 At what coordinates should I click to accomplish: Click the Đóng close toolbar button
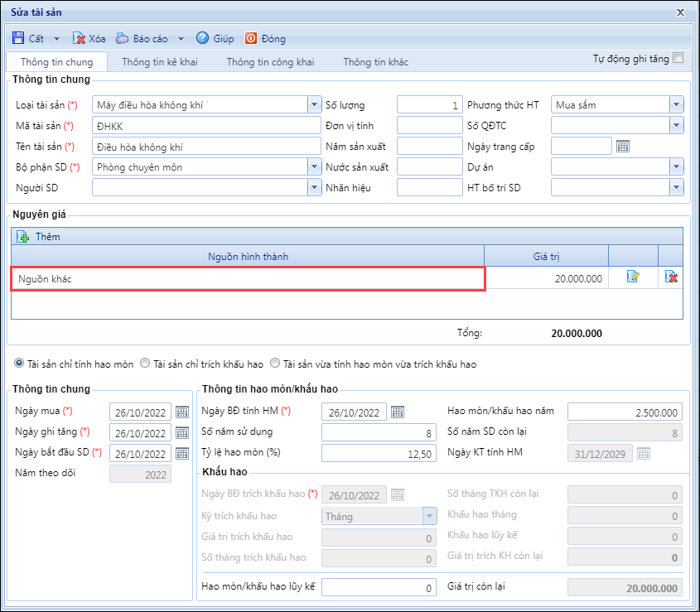[x=251, y=38]
